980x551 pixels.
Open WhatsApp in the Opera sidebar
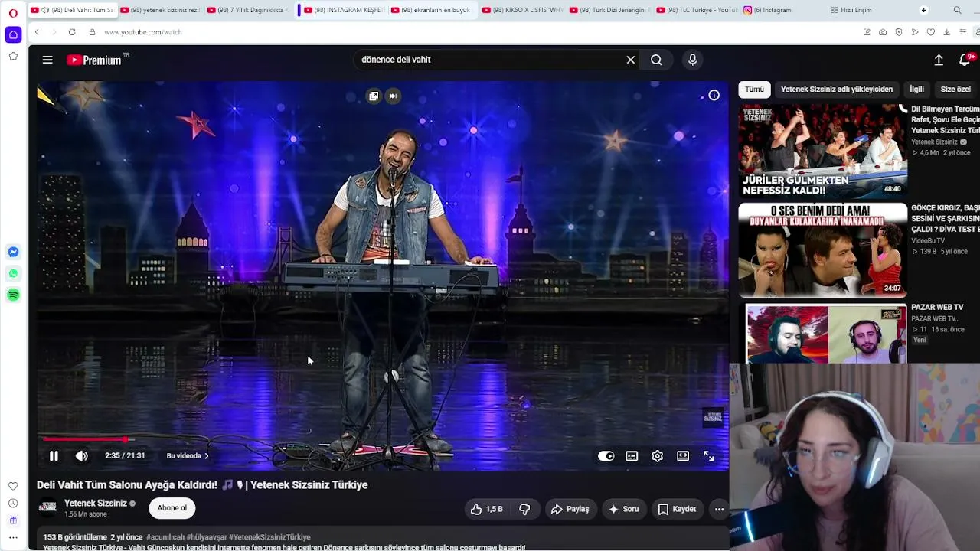(x=13, y=273)
